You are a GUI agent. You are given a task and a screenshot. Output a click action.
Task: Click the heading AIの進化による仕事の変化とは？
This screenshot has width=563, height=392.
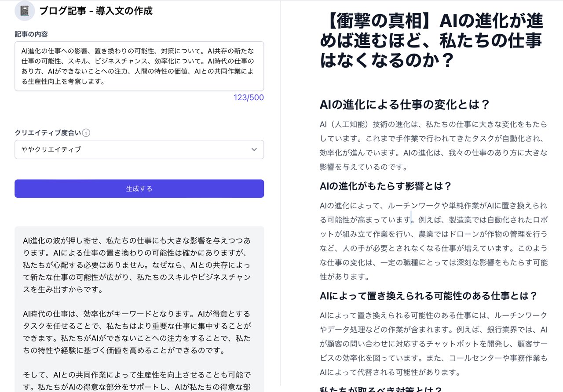pos(390,105)
